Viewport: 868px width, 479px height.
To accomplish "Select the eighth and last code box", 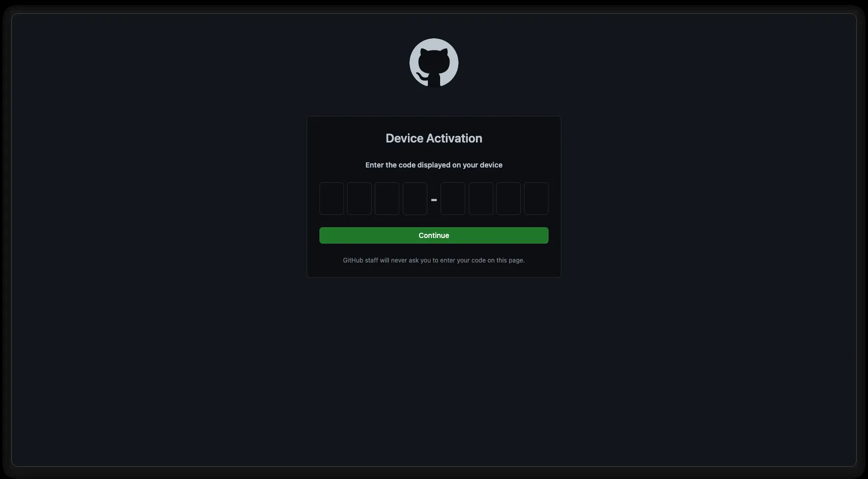I will coord(536,199).
